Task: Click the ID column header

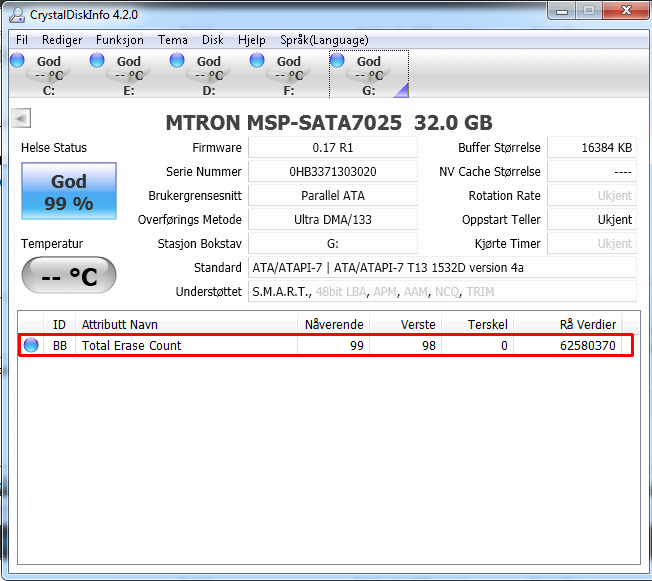Action: 59,324
